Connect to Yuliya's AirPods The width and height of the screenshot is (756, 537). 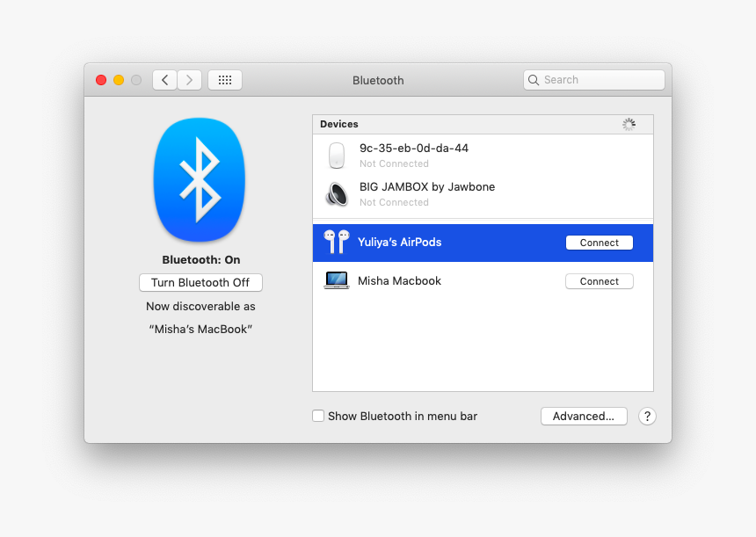pos(599,242)
